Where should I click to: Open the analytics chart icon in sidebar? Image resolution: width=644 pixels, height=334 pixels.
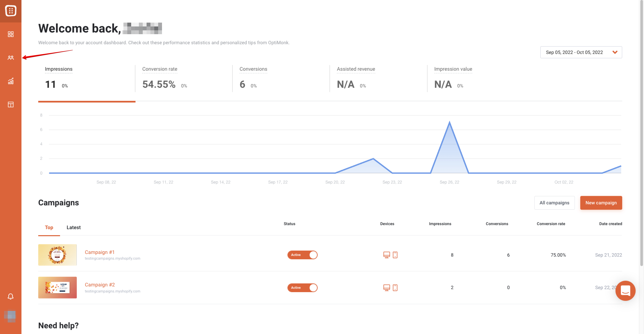pyautogui.click(x=11, y=81)
